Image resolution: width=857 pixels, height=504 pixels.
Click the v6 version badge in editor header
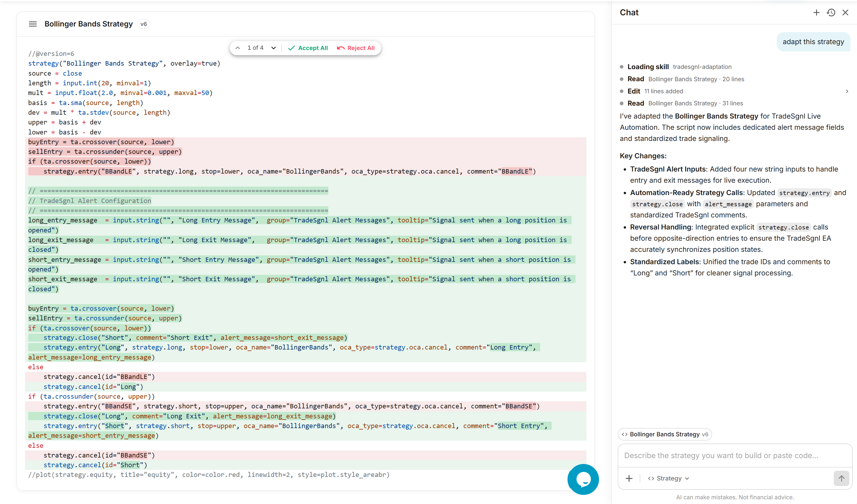pos(144,24)
